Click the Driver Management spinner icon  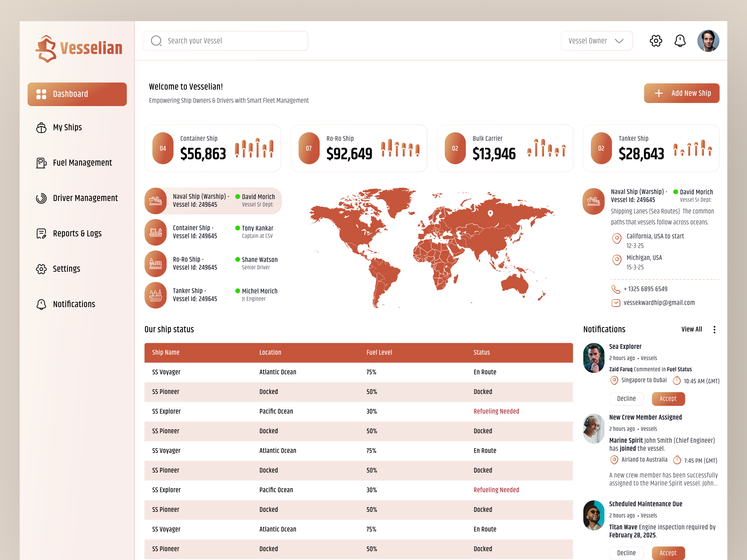[x=41, y=198]
